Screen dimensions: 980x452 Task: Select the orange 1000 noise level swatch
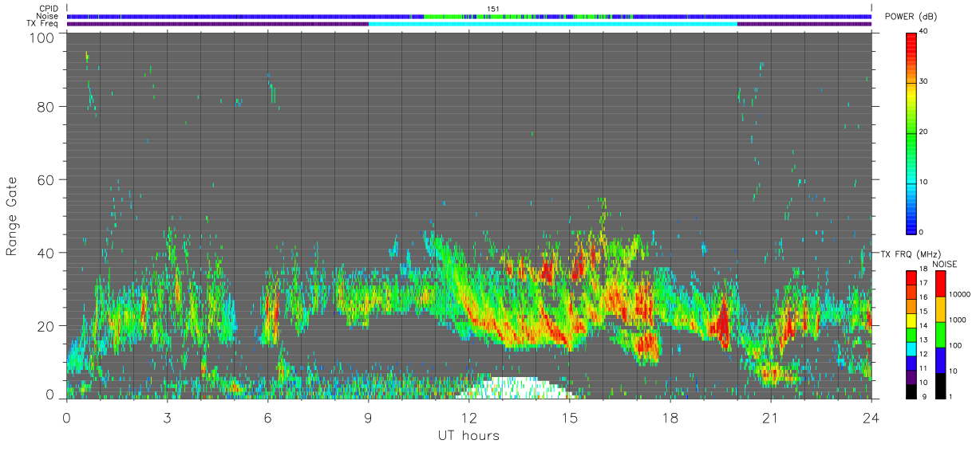[940, 309]
